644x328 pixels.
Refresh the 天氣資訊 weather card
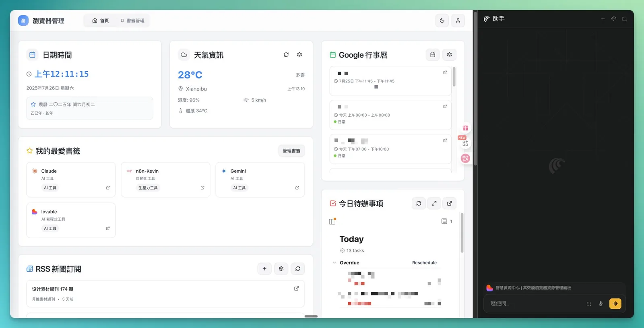pyautogui.click(x=286, y=55)
